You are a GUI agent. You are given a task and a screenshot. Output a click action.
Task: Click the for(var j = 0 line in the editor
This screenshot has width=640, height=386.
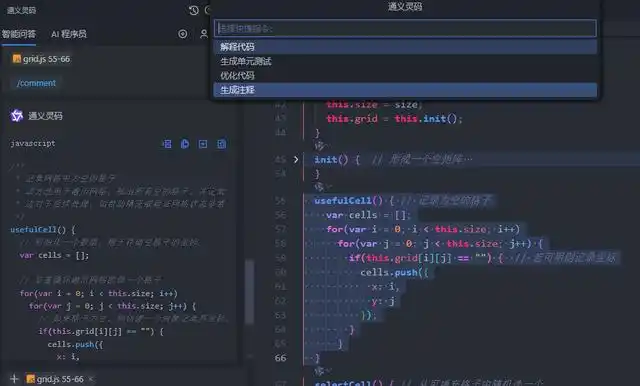click(440, 244)
